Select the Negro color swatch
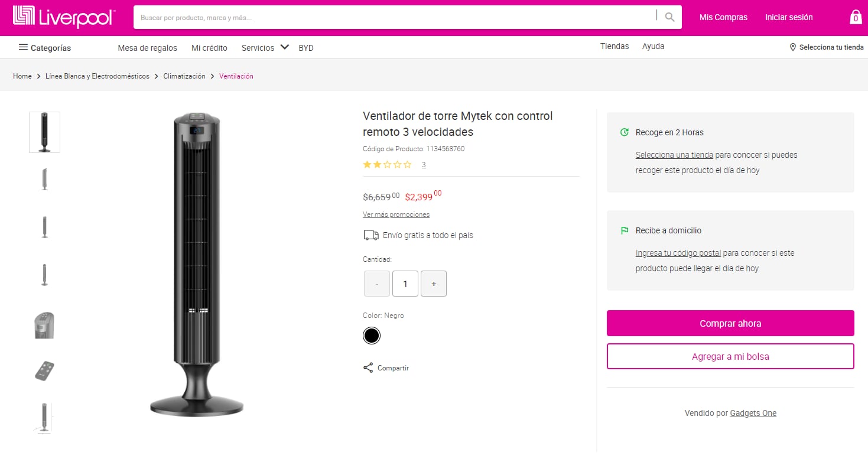This screenshot has height=462, width=868. click(372, 335)
